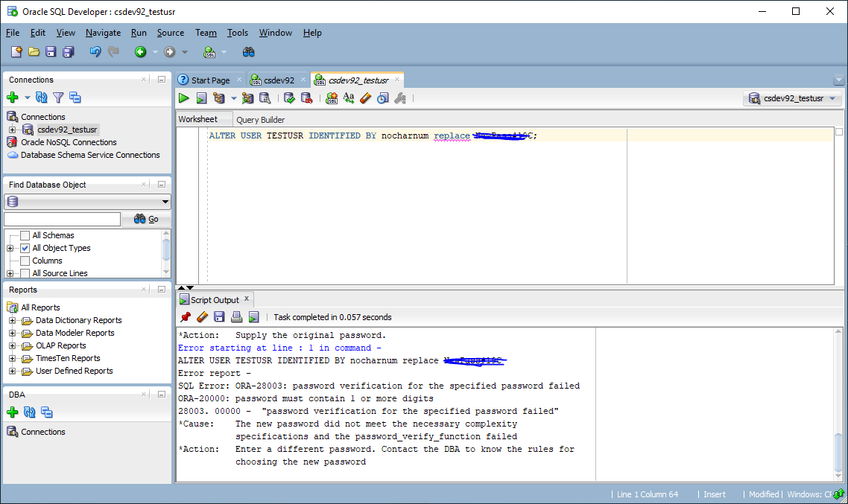Click the Find Database Object search field
Viewport: 848px width, 504px height.
tap(62, 219)
